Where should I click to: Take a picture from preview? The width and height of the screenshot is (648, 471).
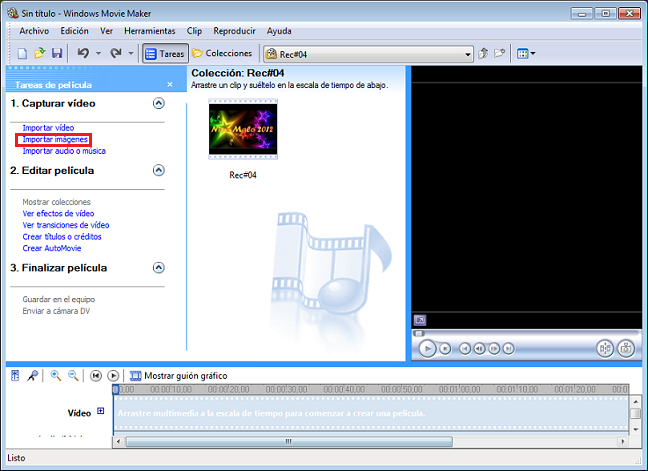[x=626, y=349]
